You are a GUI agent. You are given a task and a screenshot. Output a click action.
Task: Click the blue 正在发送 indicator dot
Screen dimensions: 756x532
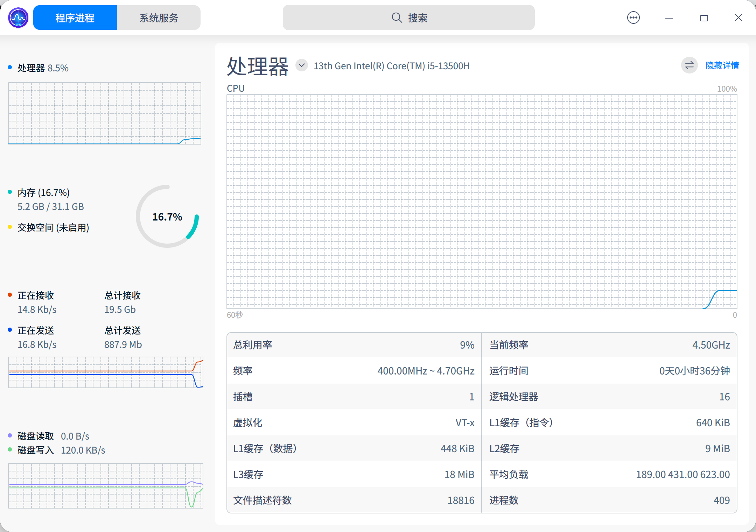click(x=10, y=330)
